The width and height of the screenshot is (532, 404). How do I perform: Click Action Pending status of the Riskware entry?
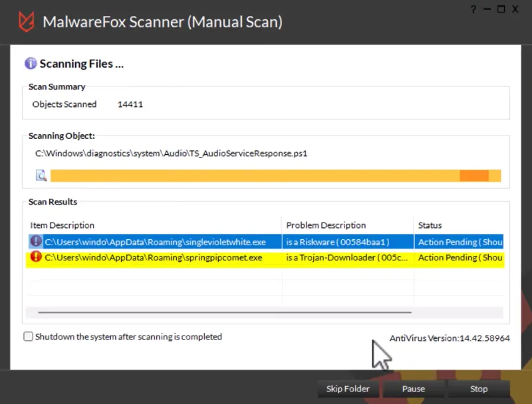point(459,242)
